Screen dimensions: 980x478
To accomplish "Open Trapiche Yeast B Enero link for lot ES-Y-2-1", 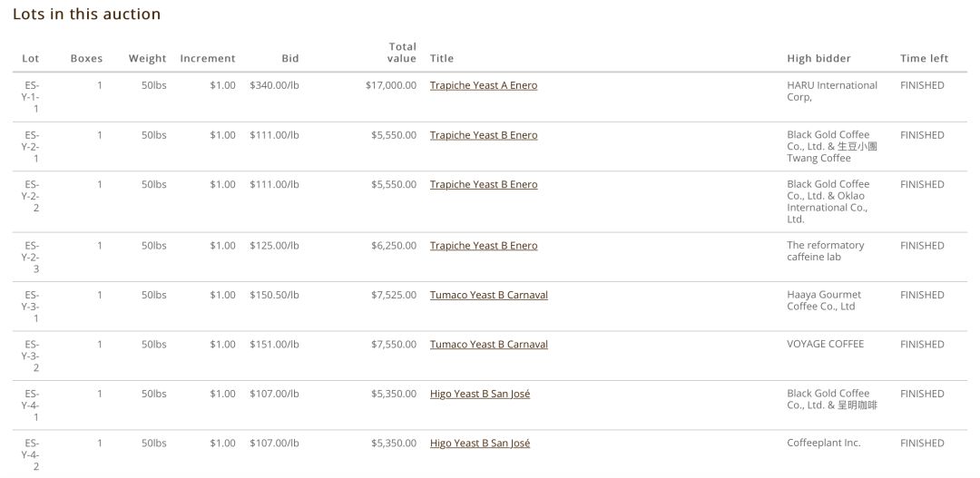I will pyautogui.click(x=483, y=135).
